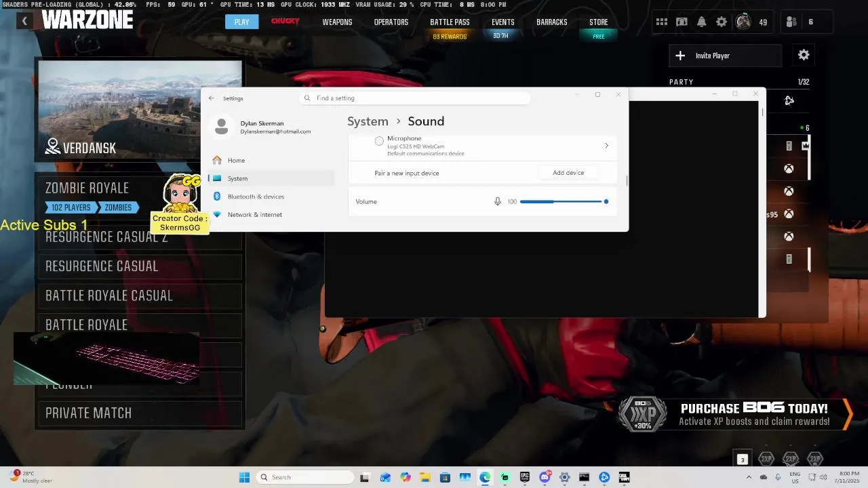This screenshot has height=488, width=868.
Task: Open the Verdansk map thumbnail
Action: click(x=140, y=110)
